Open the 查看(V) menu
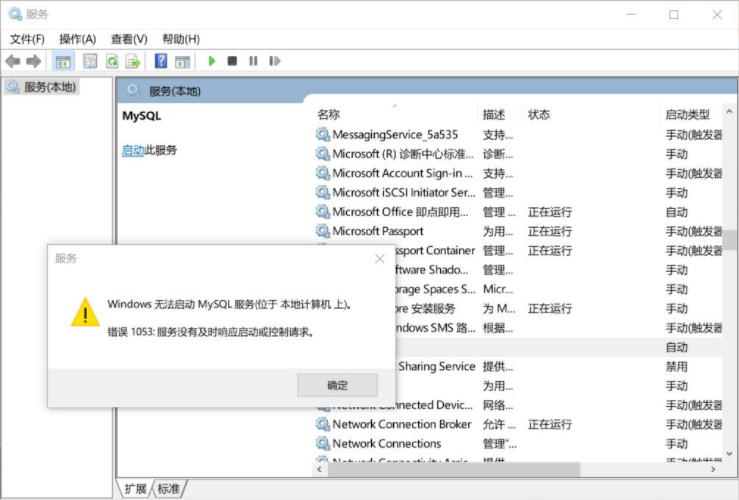 tap(129, 39)
